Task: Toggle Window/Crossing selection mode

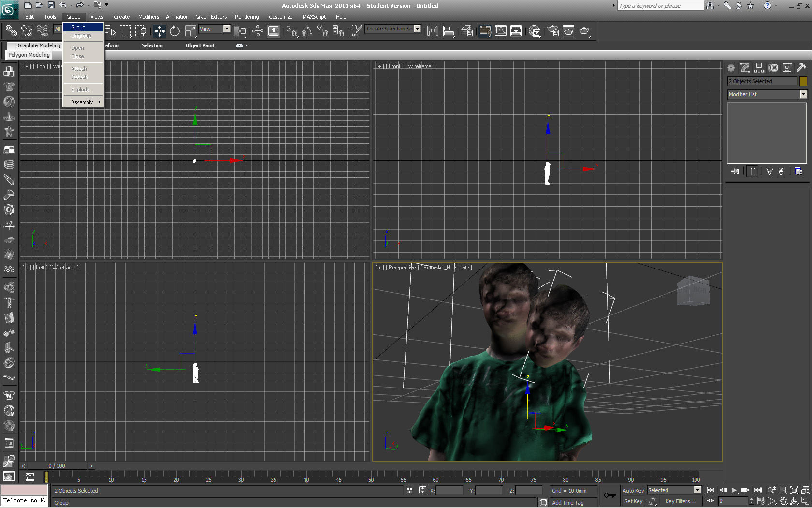Action: [141, 31]
